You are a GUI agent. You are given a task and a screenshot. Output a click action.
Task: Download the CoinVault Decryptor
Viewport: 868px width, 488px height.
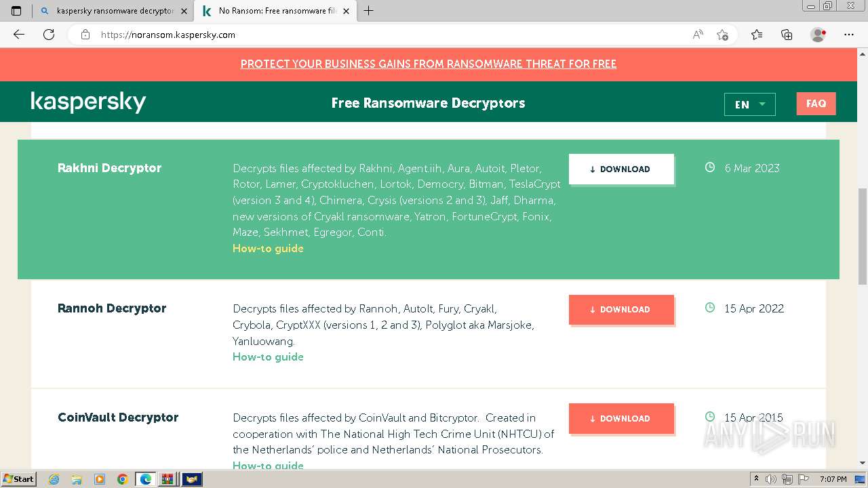click(x=621, y=418)
